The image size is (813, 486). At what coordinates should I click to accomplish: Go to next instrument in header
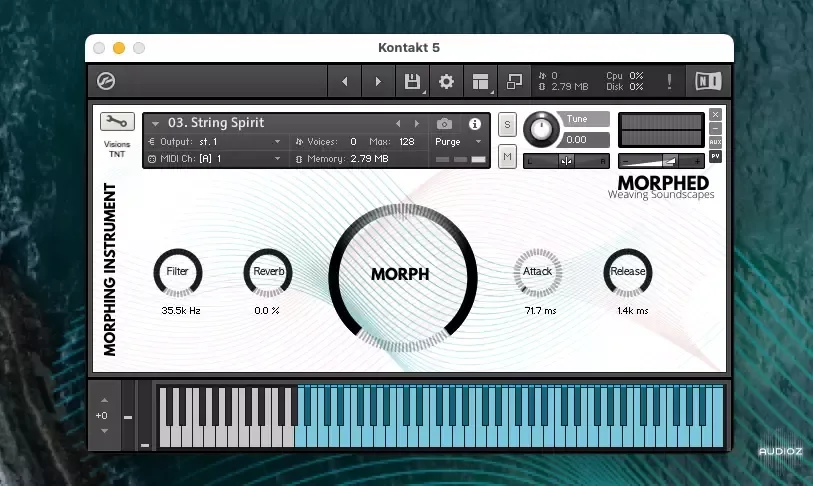[x=378, y=81]
